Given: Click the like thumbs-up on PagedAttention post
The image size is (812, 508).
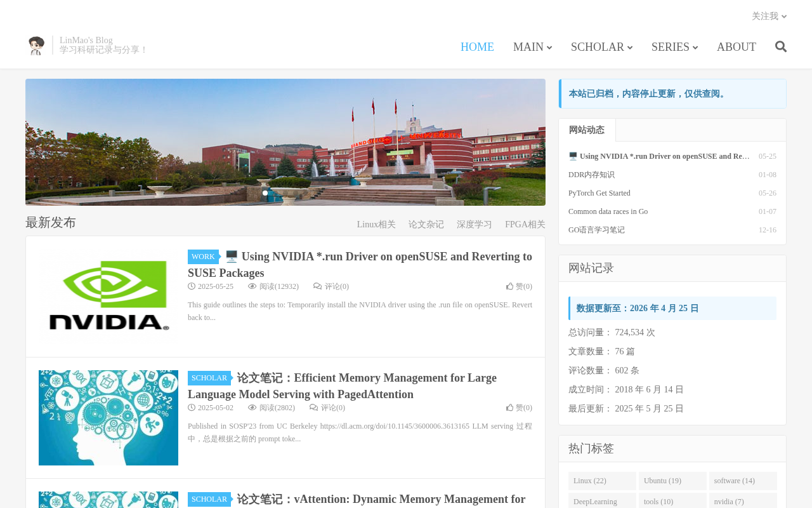Looking at the screenshot, I should pyautogui.click(x=509, y=408).
